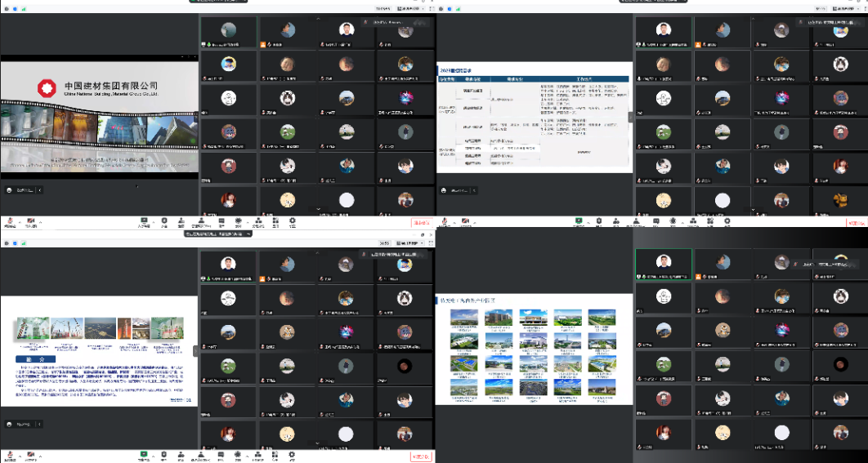The image size is (868, 463).
Task: Open Security icon in the 简介 slide meeting toolbar
Action: [164, 454]
